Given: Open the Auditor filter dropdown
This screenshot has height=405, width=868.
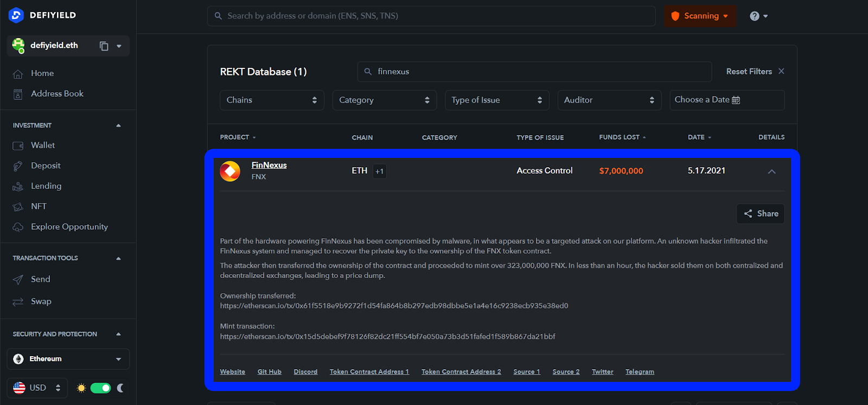Looking at the screenshot, I should (609, 100).
